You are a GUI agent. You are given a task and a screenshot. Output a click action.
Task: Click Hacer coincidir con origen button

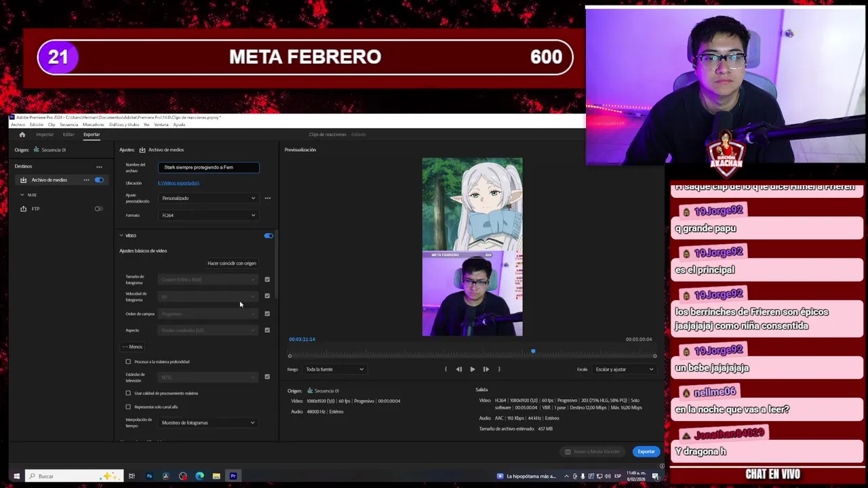pyautogui.click(x=232, y=263)
